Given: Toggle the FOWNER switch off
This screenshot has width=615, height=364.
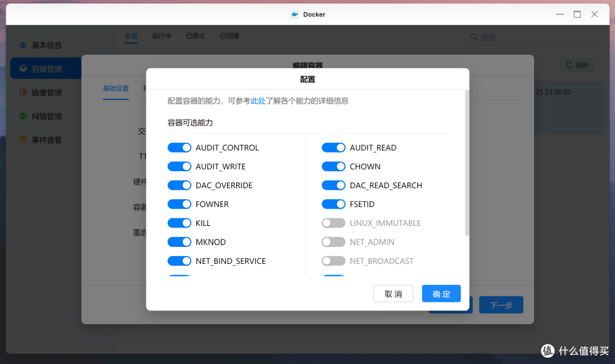Looking at the screenshot, I should [179, 204].
